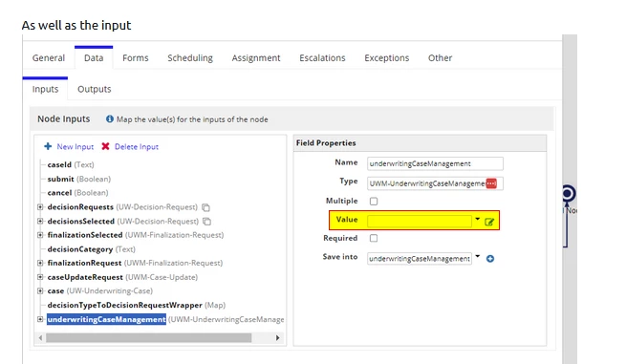The width and height of the screenshot is (626, 364).
Task: Select the decisionTypeToDecisionRequestWrapper Map input
Action: (x=136, y=305)
